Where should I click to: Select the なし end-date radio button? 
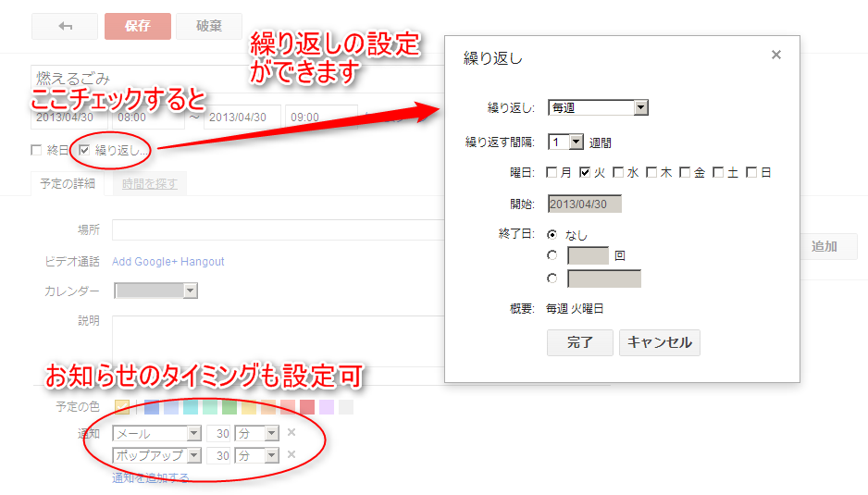click(x=552, y=235)
